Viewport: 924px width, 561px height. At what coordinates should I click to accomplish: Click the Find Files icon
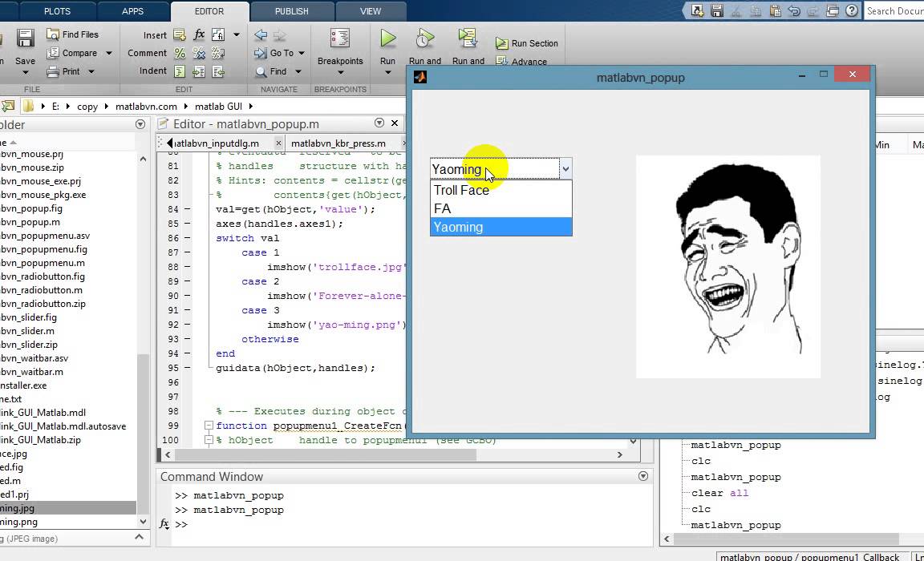point(52,34)
